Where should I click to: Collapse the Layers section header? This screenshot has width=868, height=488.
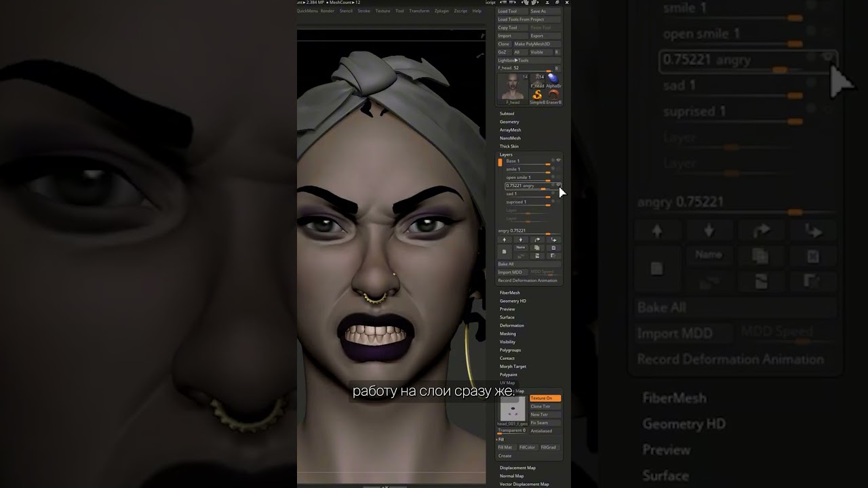pos(507,155)
